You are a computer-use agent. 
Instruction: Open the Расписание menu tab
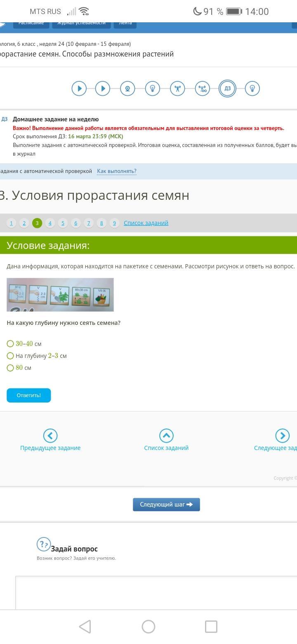[x=31, y=24]
